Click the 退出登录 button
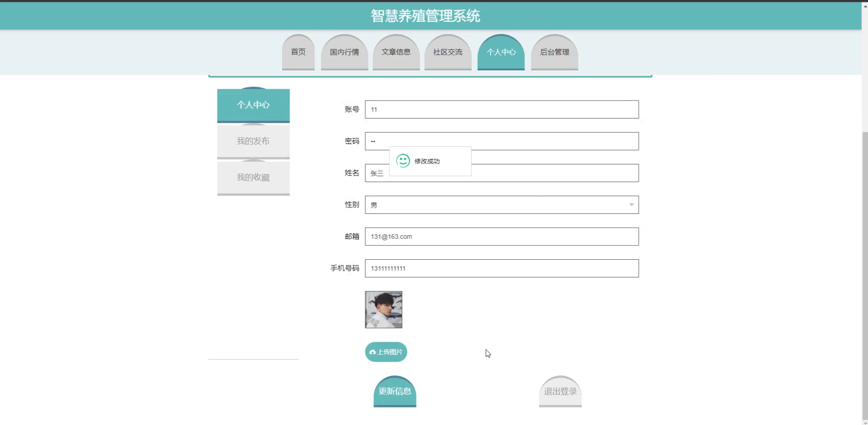The image size is (868, 425). (x=560, y=391)
